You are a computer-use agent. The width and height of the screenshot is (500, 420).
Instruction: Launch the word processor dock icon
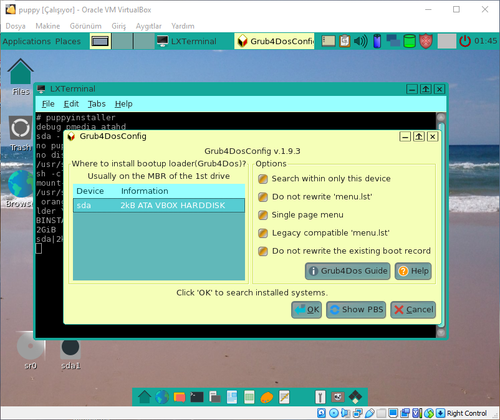[232, 397]
